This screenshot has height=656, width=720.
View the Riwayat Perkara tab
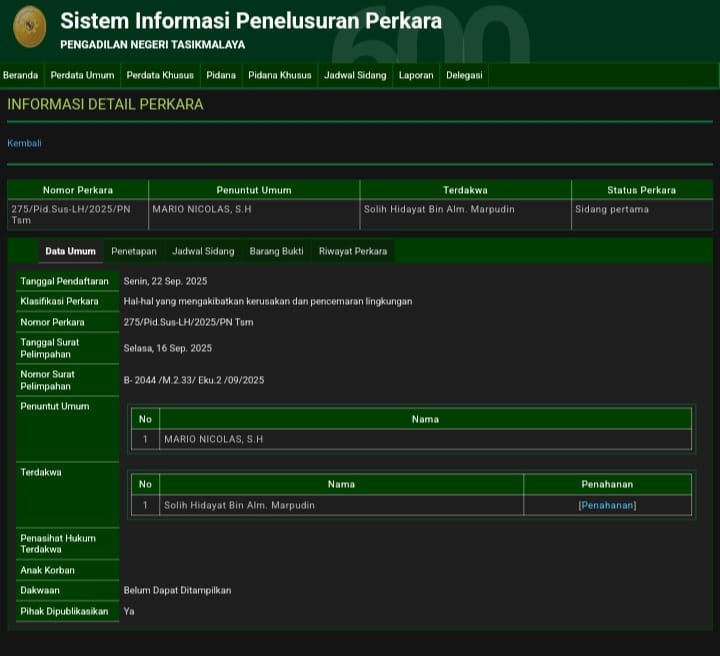coord(353,251)
